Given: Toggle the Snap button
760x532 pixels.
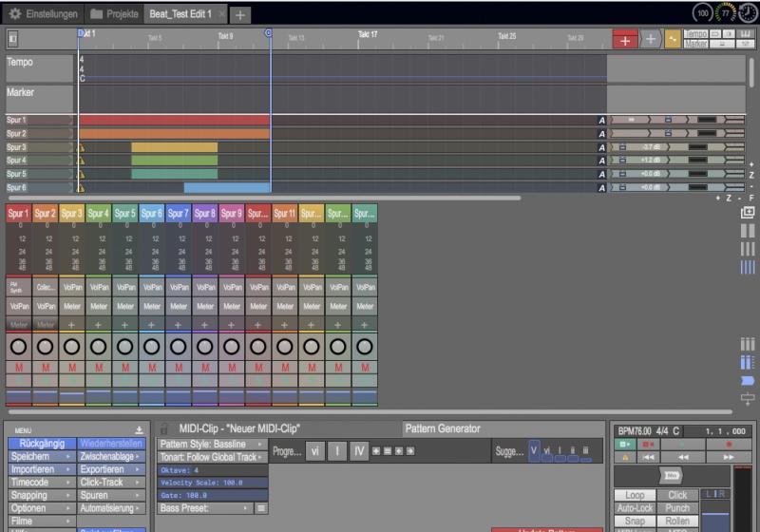Looking at the screenshot, I should click(x=635, y=521).
